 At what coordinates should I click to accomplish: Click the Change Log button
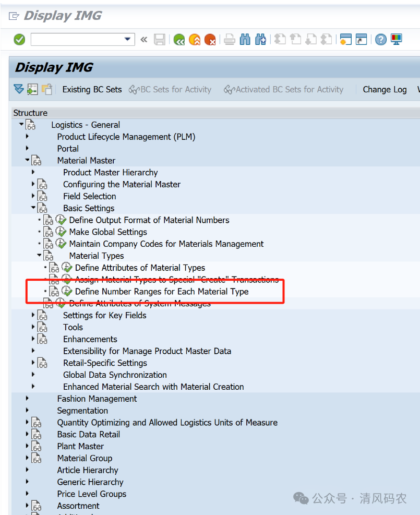(x=385, y=89)
